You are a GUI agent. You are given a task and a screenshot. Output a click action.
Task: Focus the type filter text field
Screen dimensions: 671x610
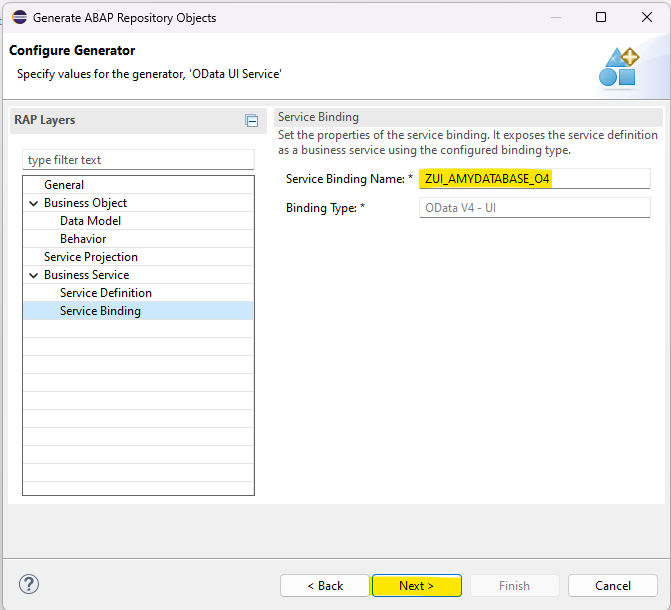tap(138, 160)
